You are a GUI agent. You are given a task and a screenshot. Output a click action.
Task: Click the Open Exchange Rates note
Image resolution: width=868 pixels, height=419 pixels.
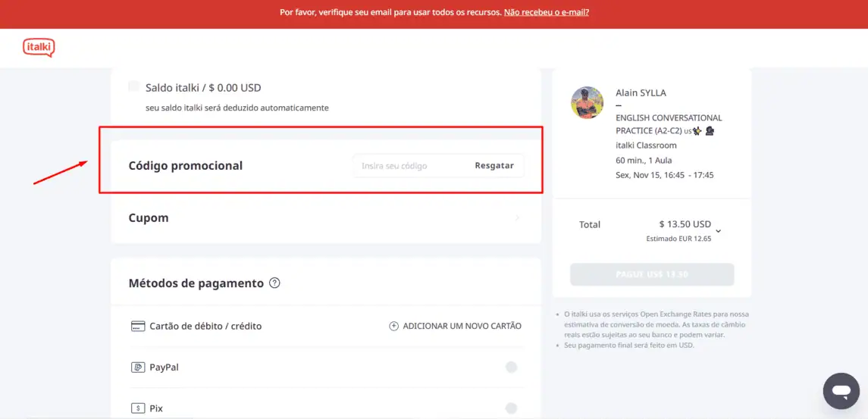coord(656,324)
